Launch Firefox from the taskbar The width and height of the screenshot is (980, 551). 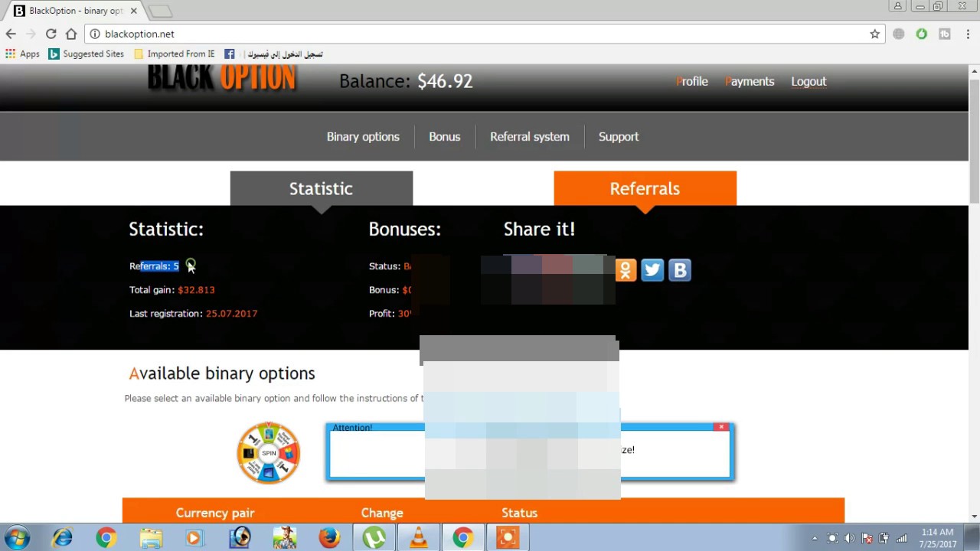329,538
